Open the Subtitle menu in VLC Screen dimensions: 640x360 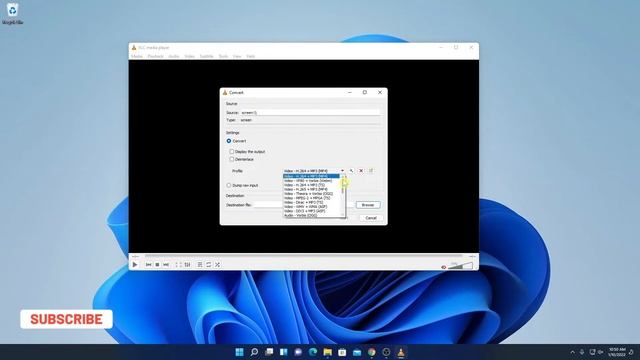click(207, 56)
